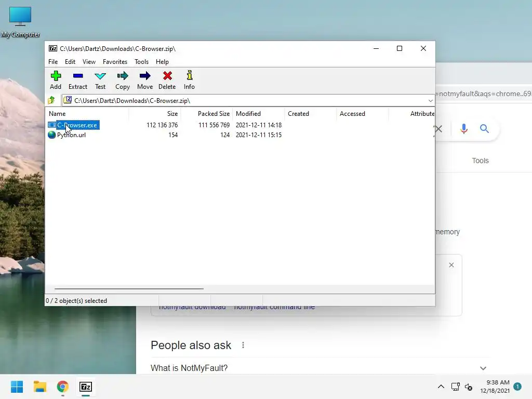The width and height of the screenshot is (532, 399).
Task: Open the View menu
Action: pos(89,62)
